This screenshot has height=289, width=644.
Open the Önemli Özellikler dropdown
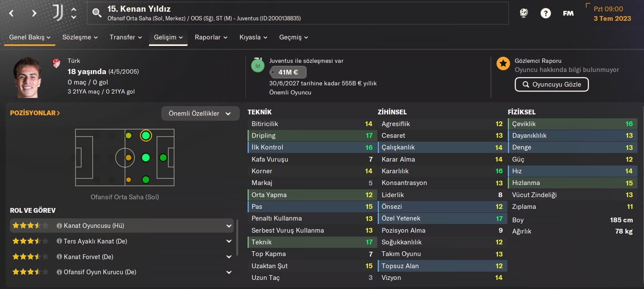point(200,114)
